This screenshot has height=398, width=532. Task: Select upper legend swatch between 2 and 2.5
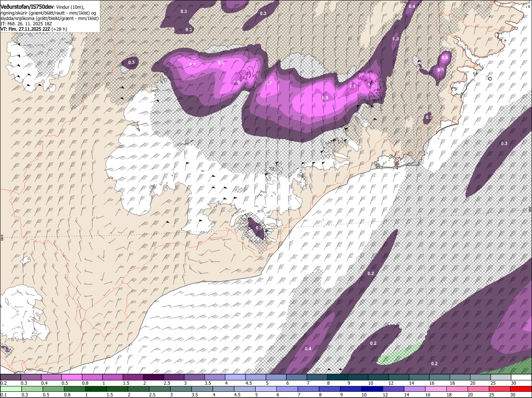[153, 377]
